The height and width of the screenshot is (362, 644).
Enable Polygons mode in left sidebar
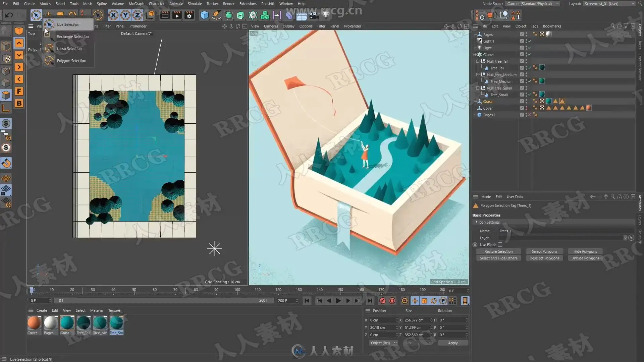tap(6, 95)
